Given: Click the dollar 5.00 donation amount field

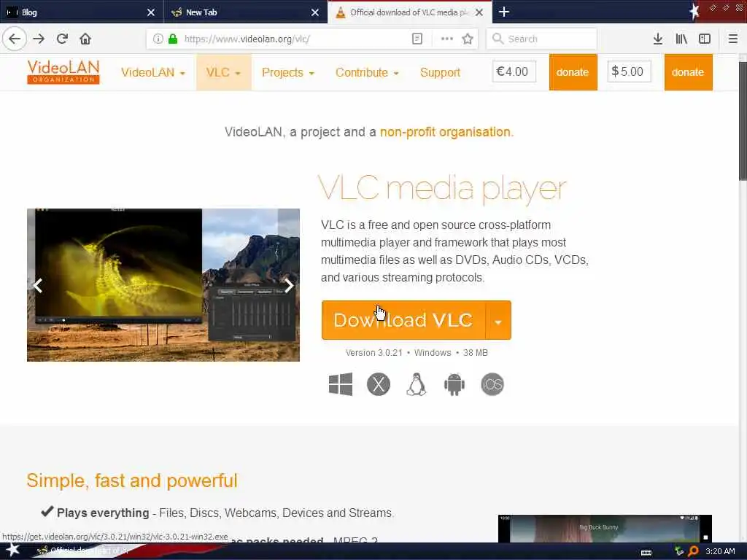Looking at the screenshot, I should [629, 71].
